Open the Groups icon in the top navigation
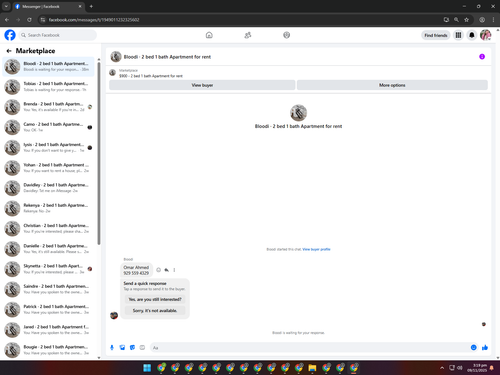This screenshot has height=375, width=500. (x=286, y=35)
